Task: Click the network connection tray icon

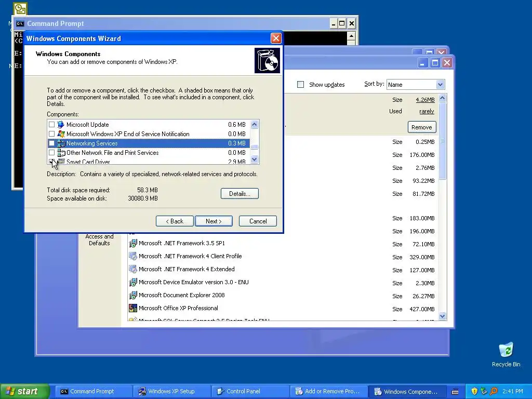Action: point(484,391)
